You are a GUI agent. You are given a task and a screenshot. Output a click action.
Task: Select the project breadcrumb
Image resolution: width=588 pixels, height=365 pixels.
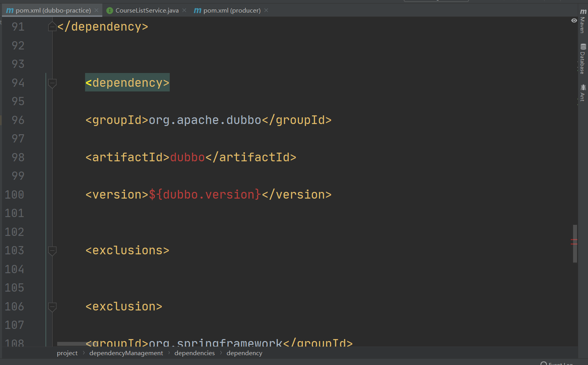pyautogui.click(x=67, y=353)
